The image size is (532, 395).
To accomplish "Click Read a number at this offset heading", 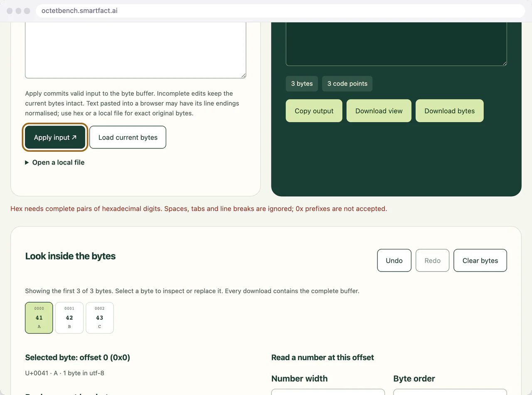I will pos(323,358).
